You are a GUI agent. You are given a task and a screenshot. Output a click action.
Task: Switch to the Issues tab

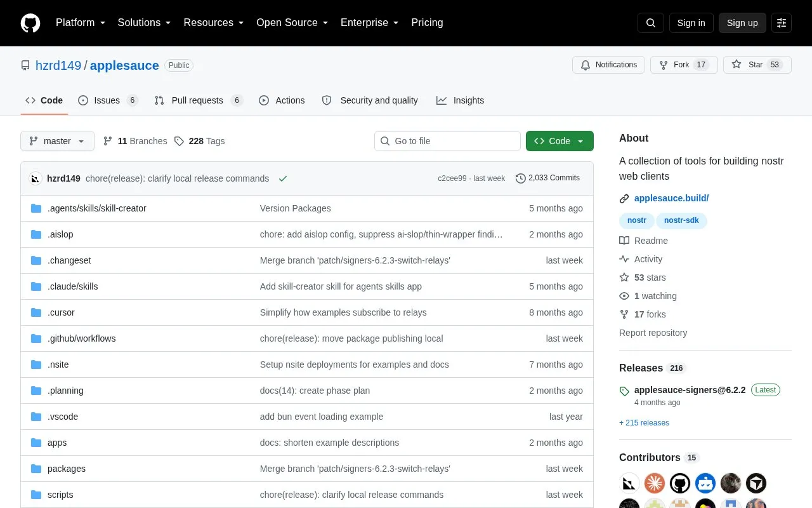(108, 100)
